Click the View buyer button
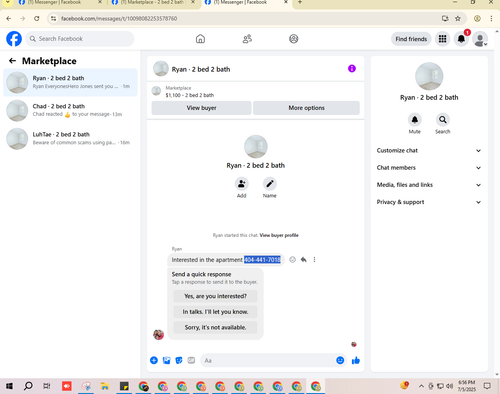Screen dimensions: 500x394 click(x=201, y=108)
